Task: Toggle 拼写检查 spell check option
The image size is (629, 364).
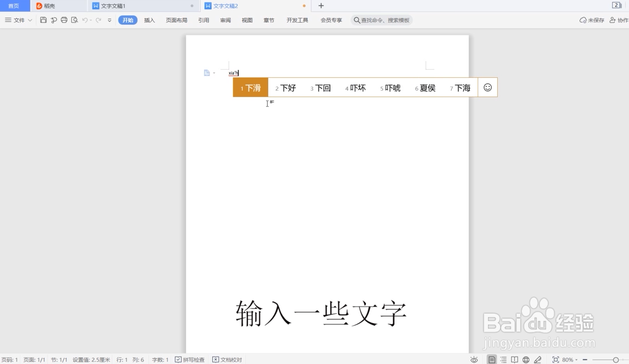Action: (x=190, y=359)
